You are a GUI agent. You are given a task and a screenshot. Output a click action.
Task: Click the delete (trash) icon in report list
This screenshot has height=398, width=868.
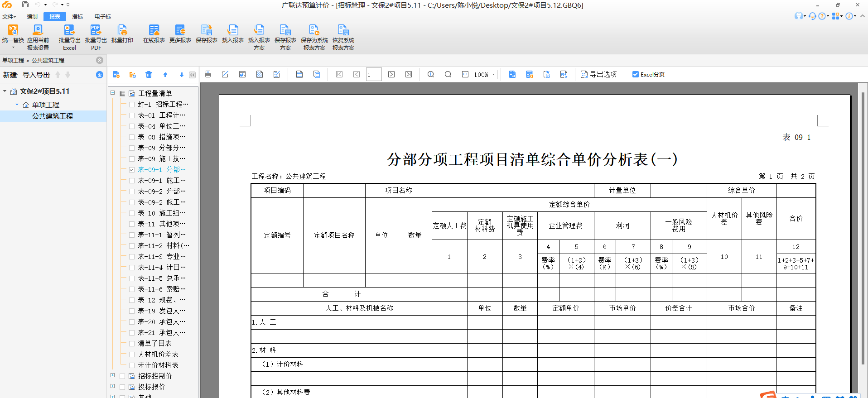[149, 74]
